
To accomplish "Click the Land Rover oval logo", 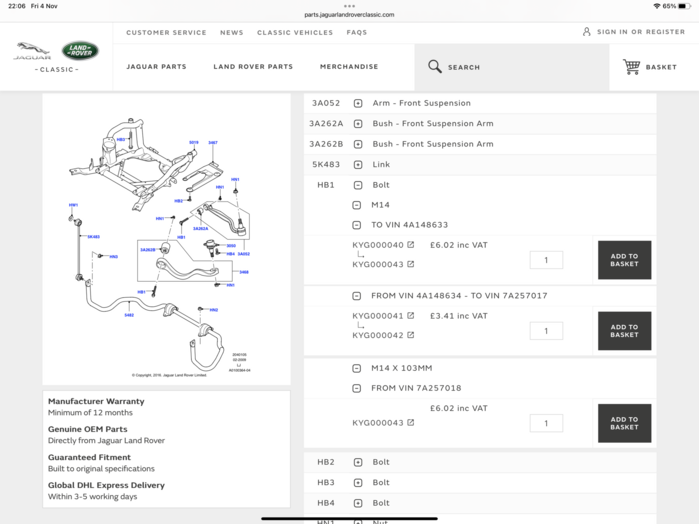I will 80,50.
